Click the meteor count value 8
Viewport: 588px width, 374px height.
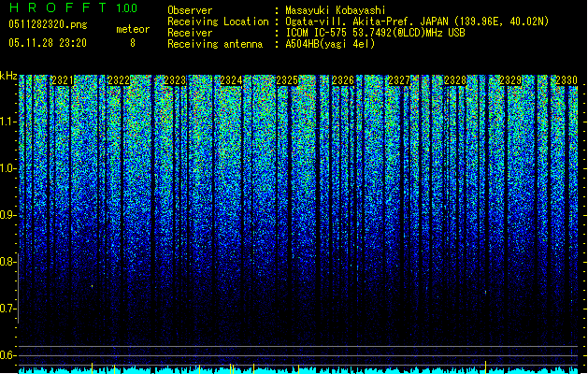coord(133,43)
